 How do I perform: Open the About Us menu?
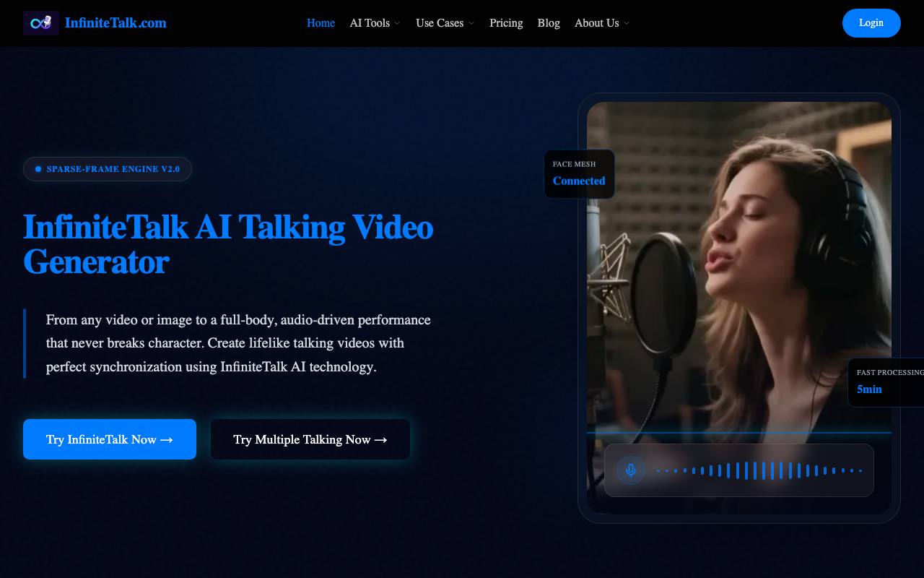[596, 23]
